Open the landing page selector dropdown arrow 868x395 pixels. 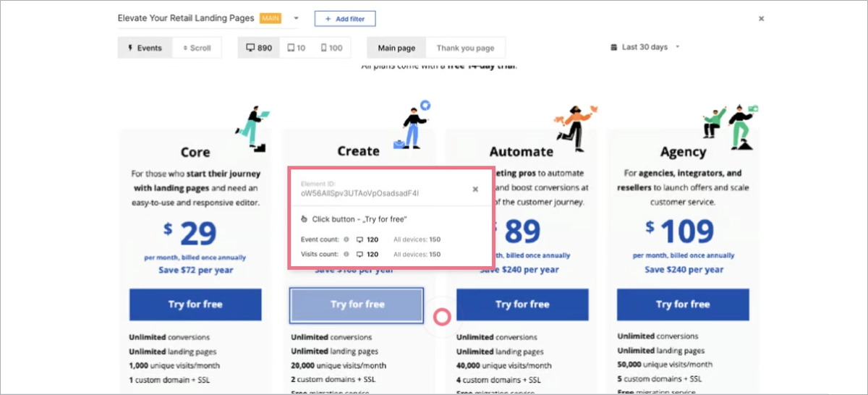pos(296,19)
